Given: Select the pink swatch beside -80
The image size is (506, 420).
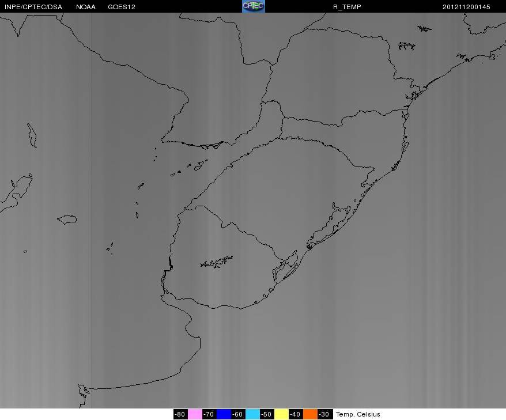Looking at the screenshot, I should 195,414.
